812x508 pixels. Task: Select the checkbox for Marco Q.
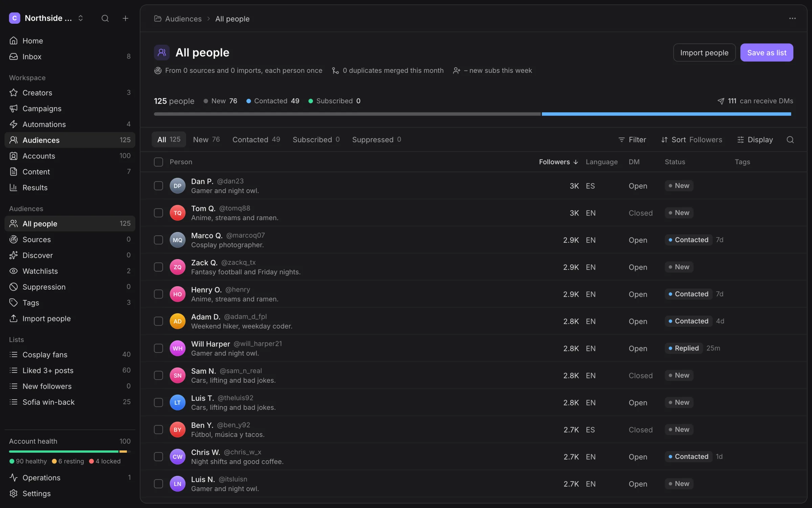coord(158,240)
